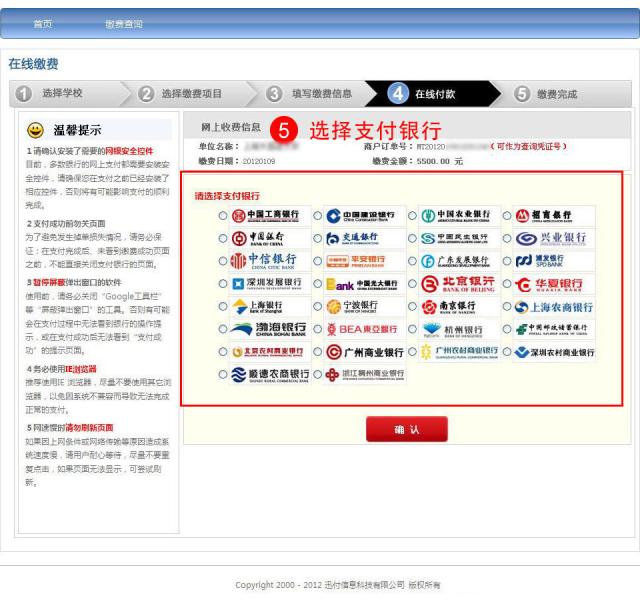Click the 顺德农商银行 logo
The height and width of the screenshot is (604, 640).
[x=270, y=374]
